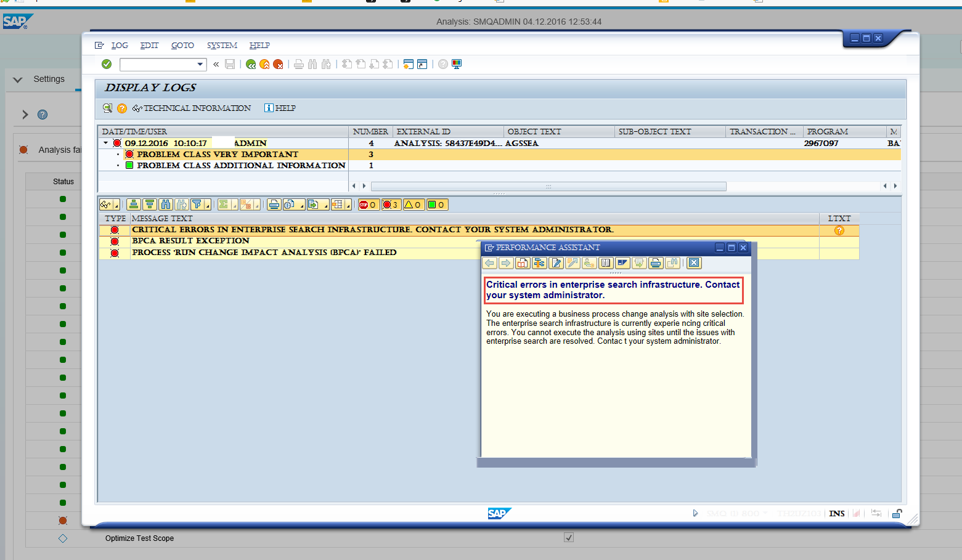Click the Help button in Display Logs toolbar

point(280,108)
